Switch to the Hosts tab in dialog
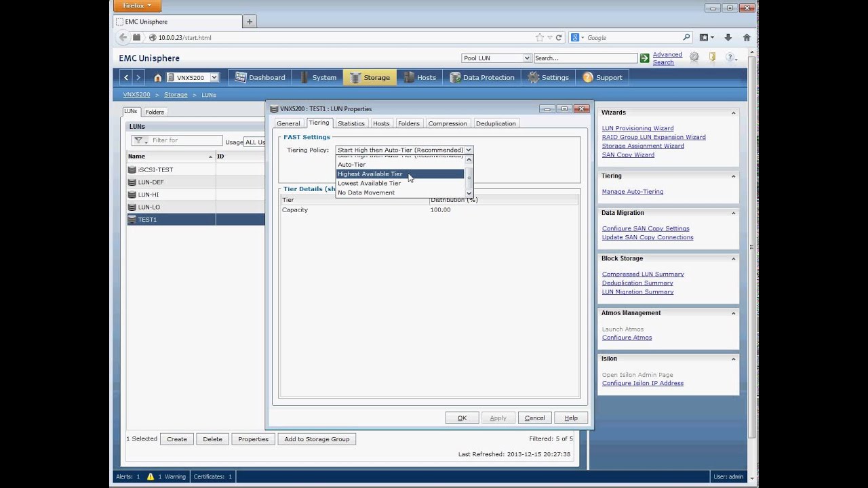This screenshot has height=488, width=868. (381, 123)
